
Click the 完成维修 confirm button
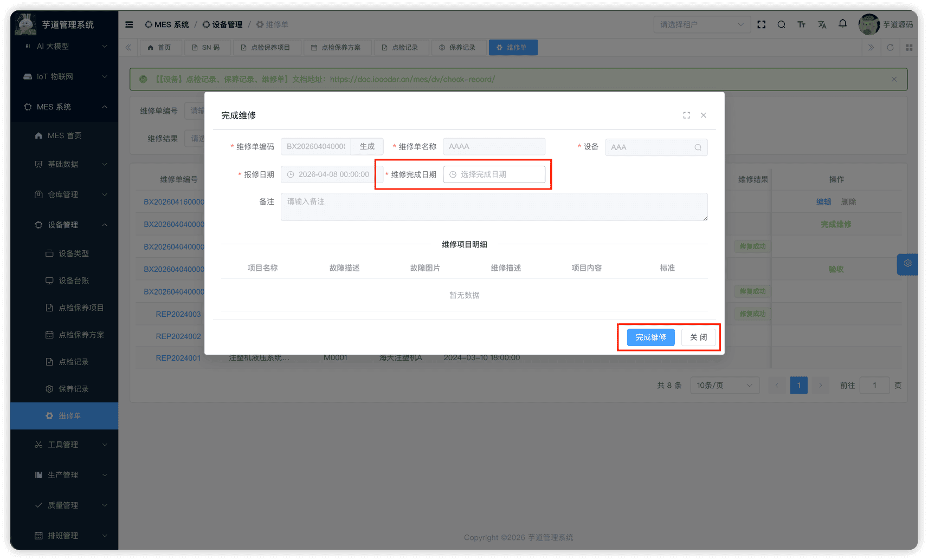[x=650, y=337]
